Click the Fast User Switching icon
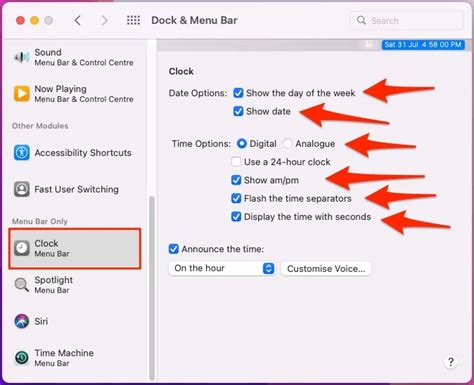Screen dimensions: 474x385 [x=22, y=189]
